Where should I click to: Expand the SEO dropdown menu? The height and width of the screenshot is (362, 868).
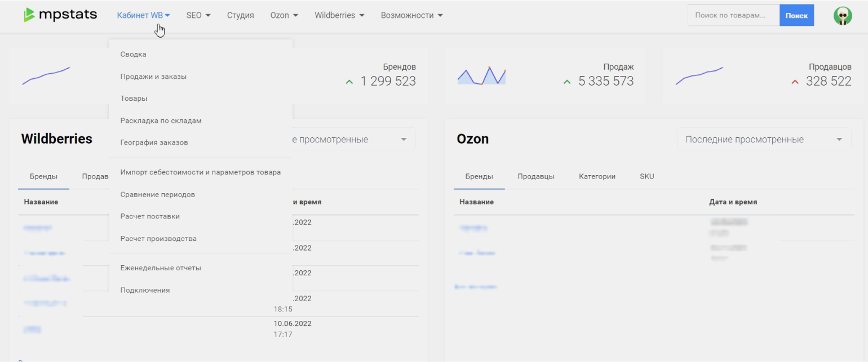(198, 16)
